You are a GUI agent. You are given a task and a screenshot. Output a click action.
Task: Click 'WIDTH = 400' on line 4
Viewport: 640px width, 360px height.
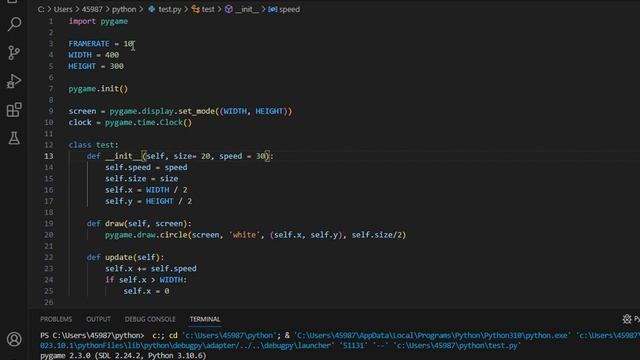pyautogui.click(x=94, y=55)
